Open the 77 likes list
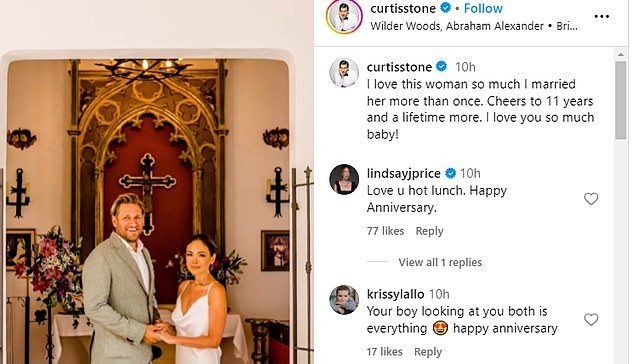 [x=385, y=231]
